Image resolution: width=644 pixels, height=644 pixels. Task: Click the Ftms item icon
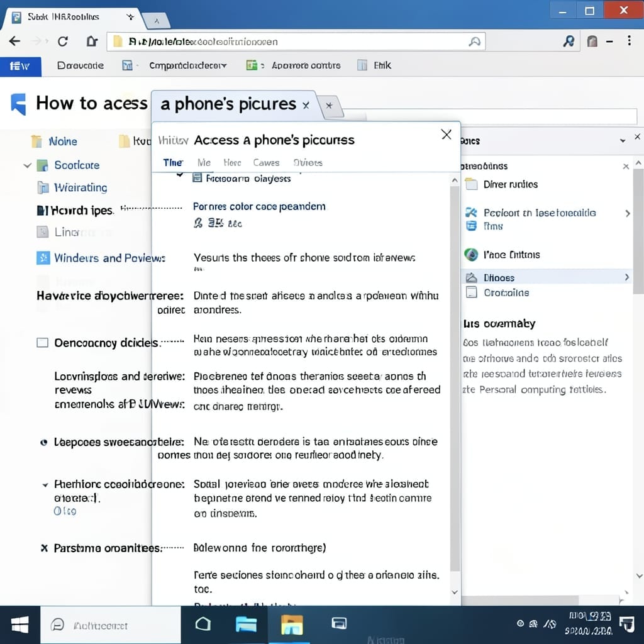[471, 226]
